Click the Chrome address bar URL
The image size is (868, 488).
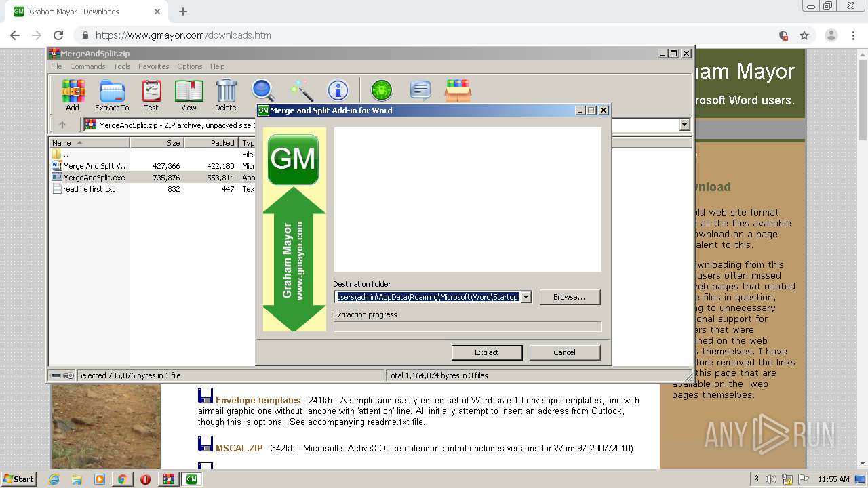pyautogui.click(x=183, y=35)
